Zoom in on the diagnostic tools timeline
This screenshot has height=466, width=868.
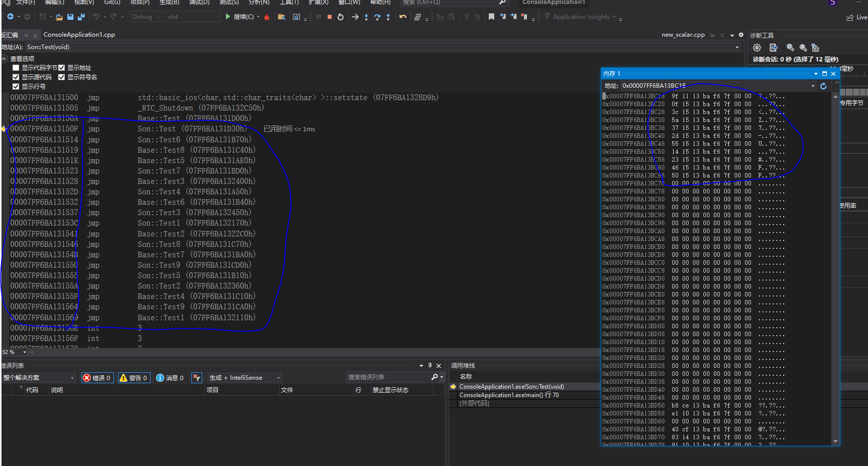pos(790,48)
